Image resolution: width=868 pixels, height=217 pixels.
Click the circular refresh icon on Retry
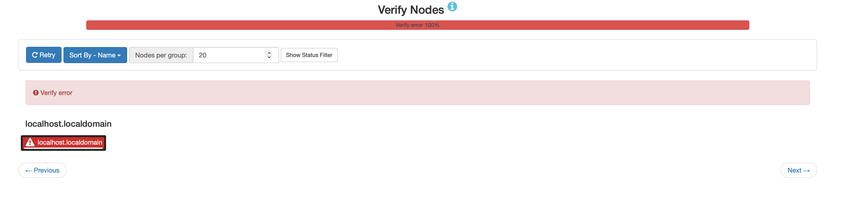tap(35, 55)
